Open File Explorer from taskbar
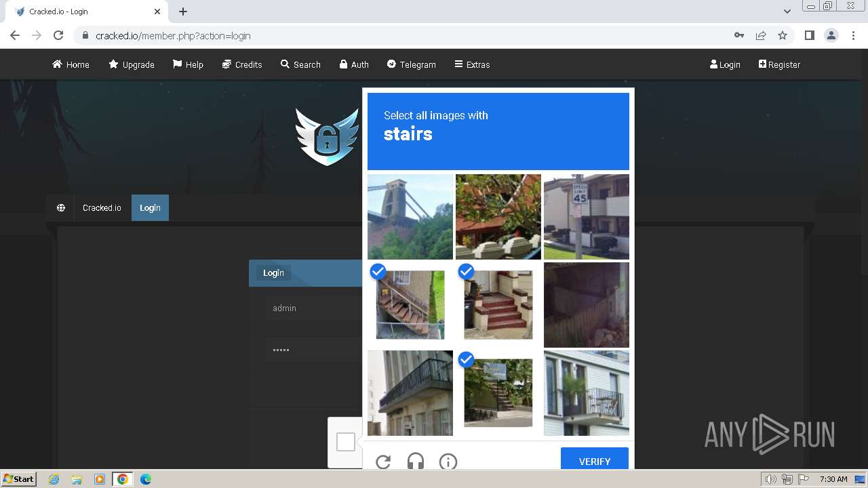 pyautogui.click(x=77, y=479)
